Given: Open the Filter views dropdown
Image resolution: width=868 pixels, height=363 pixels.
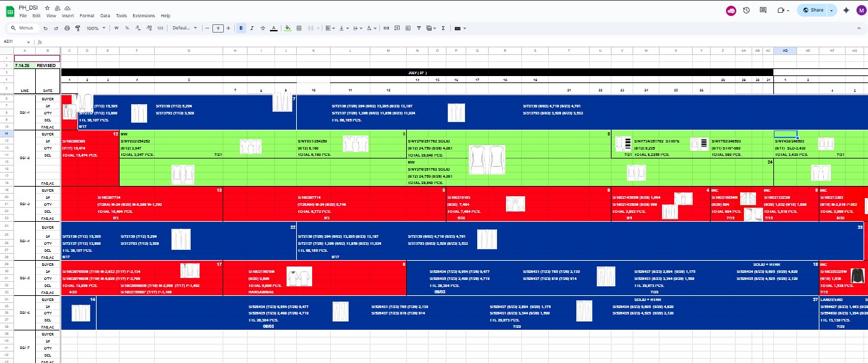Looking at the screenshot, I should (431, 28).
